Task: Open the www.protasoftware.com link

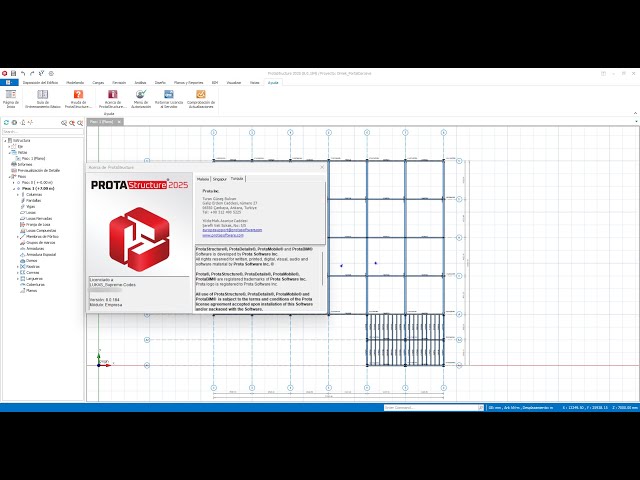Action: point(223,235)
